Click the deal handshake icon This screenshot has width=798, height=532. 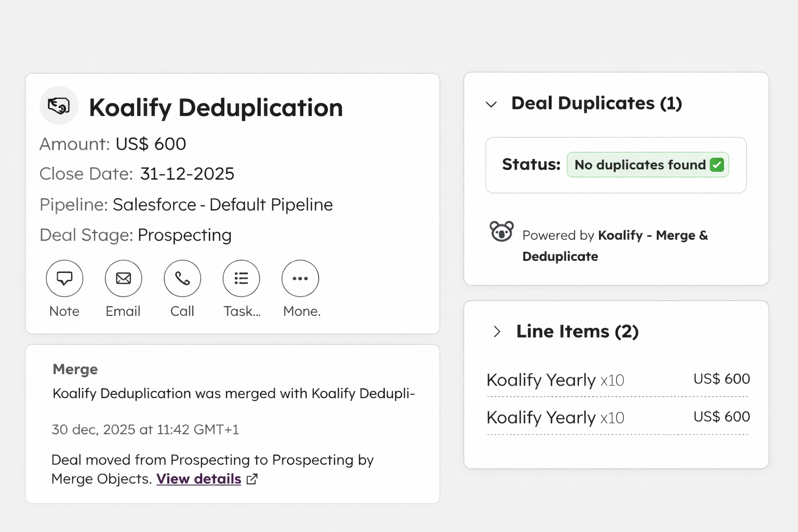[x=59, y=105]
